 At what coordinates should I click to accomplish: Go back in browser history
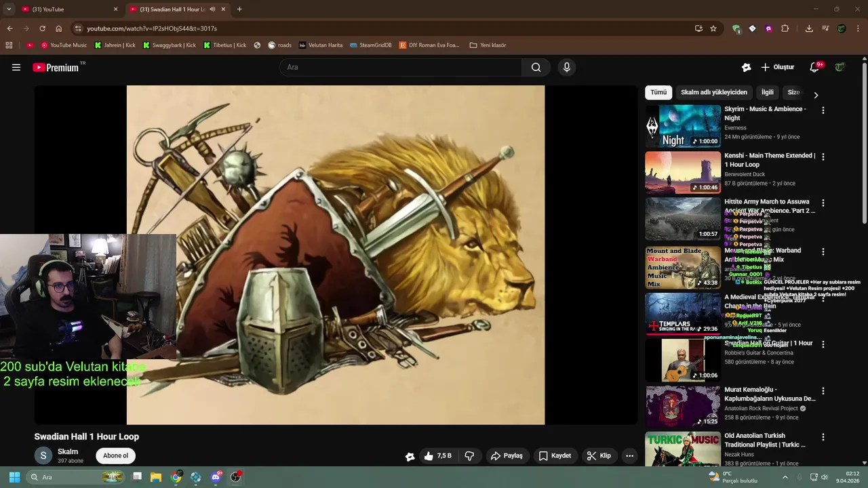pos(9,28)
